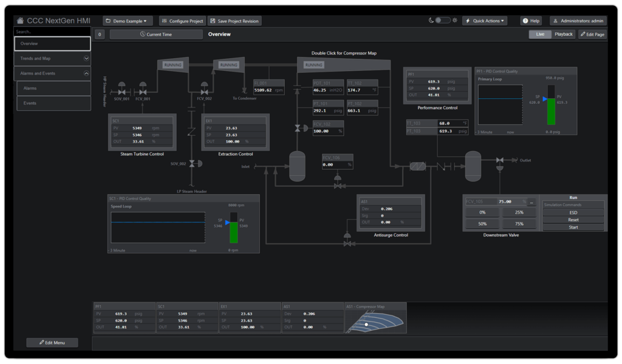
Task: Open the Alarms page
Action: click(52, 88)
